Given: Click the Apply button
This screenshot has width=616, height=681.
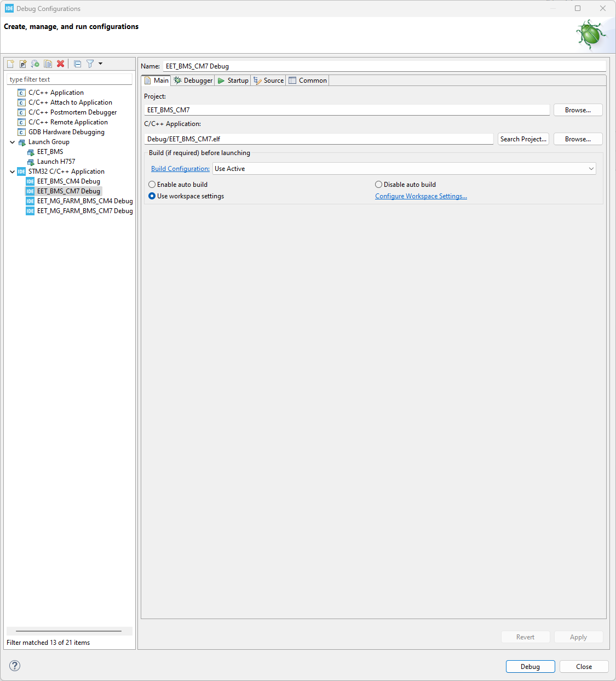Looking at the screenshot, I should pyautogui.click(x=578, y=637).
